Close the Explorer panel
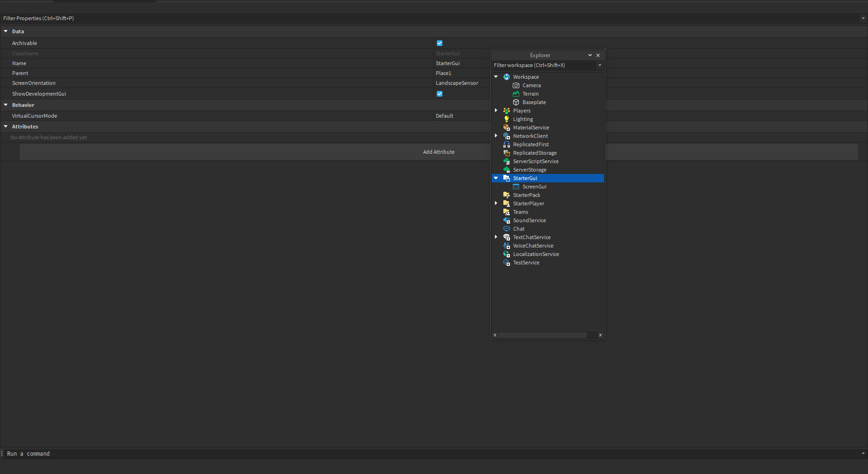This screenshot has width=868, height=474. pos(598,55)
